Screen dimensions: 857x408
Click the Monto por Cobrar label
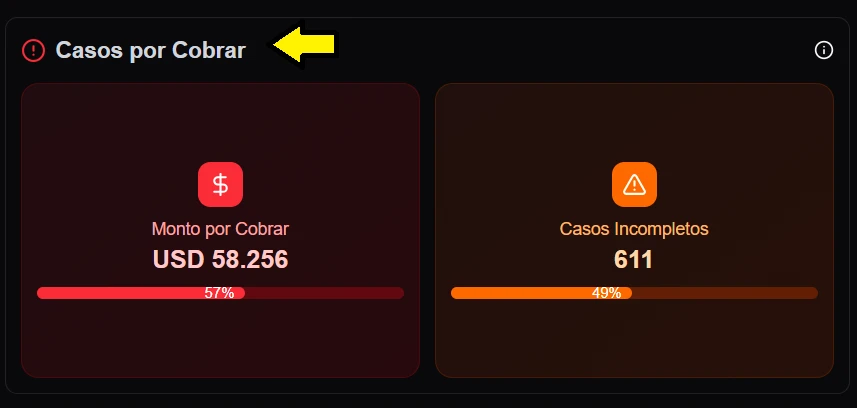tap(220, 229)
